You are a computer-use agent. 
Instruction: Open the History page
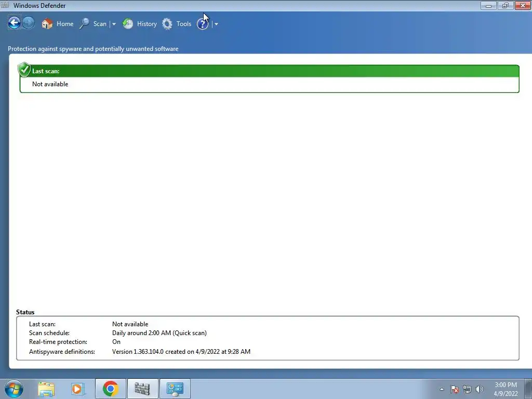click(140, 24)
